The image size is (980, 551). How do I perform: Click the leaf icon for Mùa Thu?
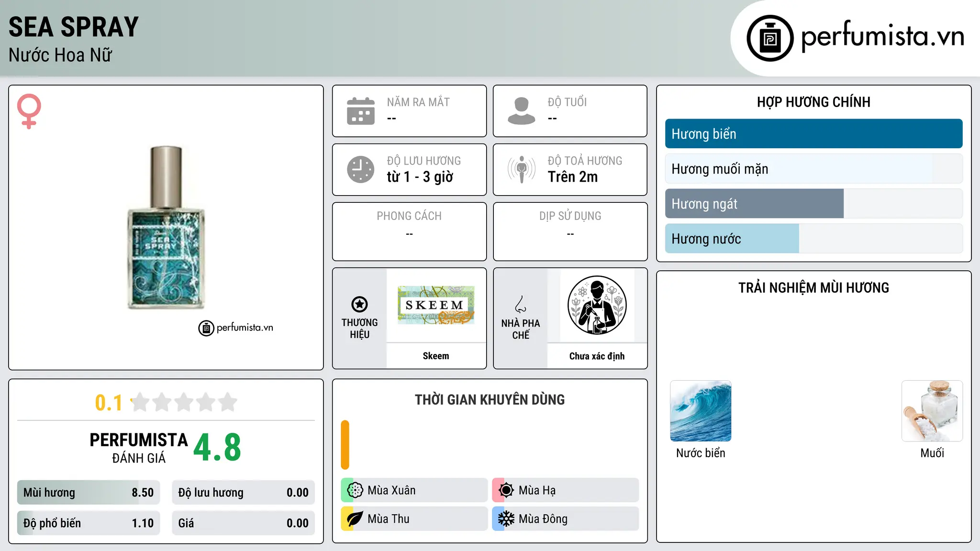tap(355, 519)
